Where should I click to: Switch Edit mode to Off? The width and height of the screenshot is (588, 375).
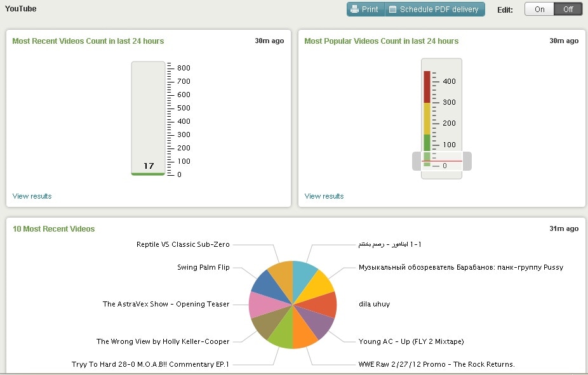click(x=568, y=10)
